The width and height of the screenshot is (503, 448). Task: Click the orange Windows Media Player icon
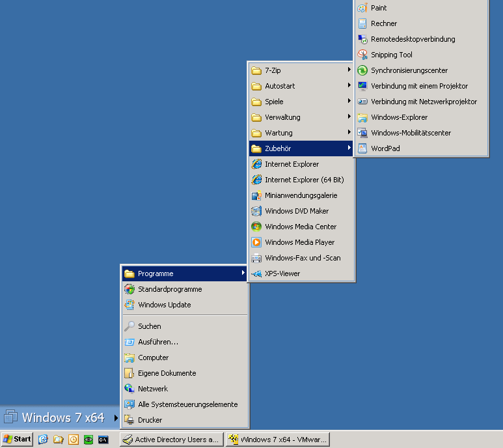pyautogui.click(x=256, y=242)
